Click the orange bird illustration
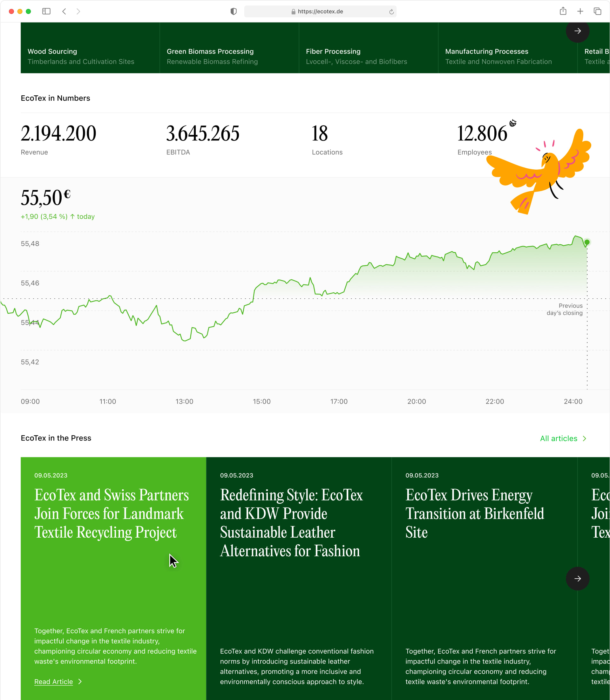Screen dimensions: 610x700 [539, 172]
